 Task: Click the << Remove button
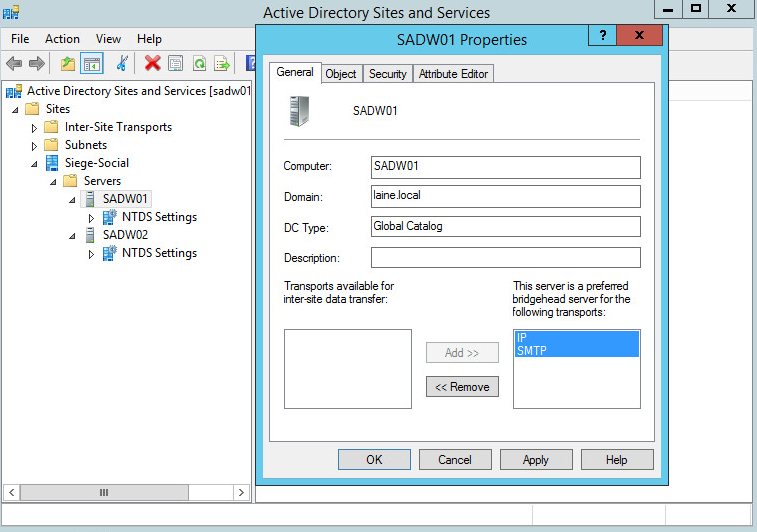[x=462, y=387]
